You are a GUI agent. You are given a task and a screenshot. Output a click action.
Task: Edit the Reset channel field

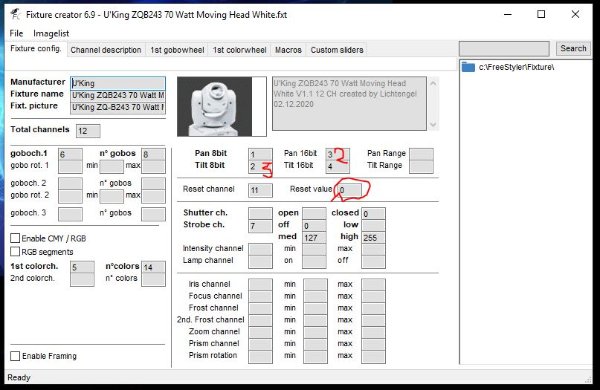[260, 190]
